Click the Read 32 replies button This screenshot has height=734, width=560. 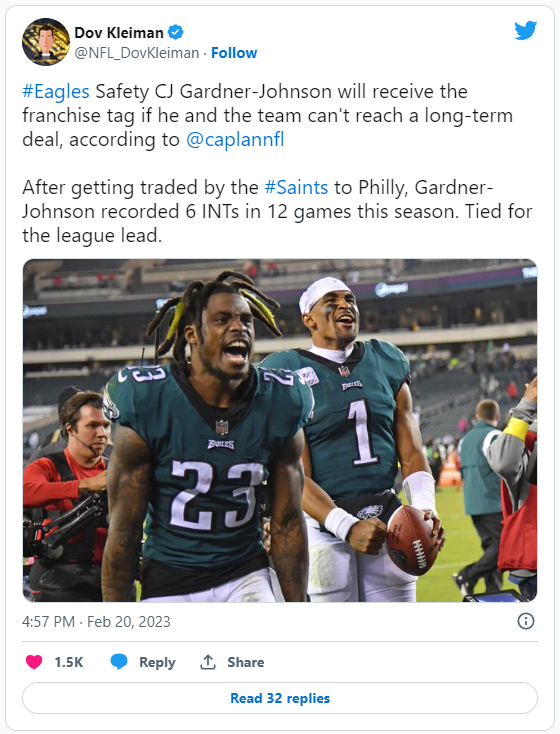coord(280,698)
